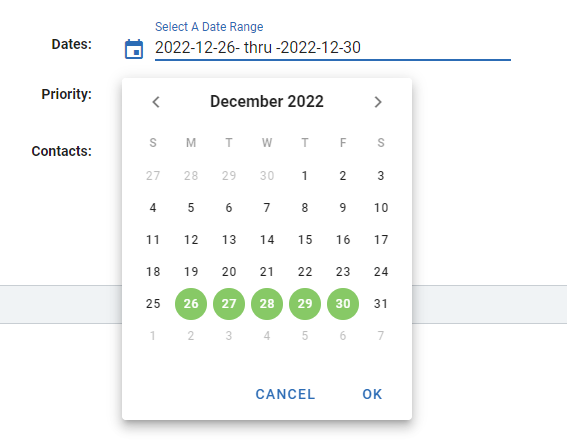Select highlighted date 26 in December
Screen dimensions: 567x441
tap(191, 304)
